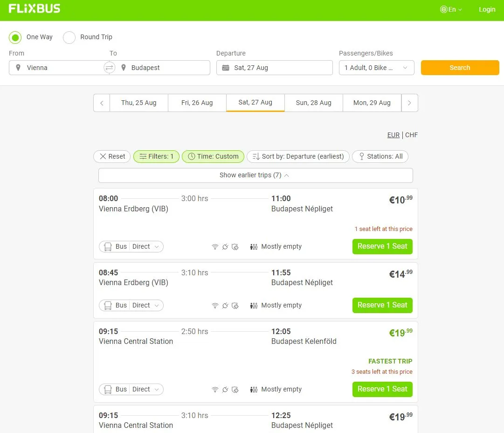Click the third amenity icon on 08:00 trip

[x=235, y=247]
